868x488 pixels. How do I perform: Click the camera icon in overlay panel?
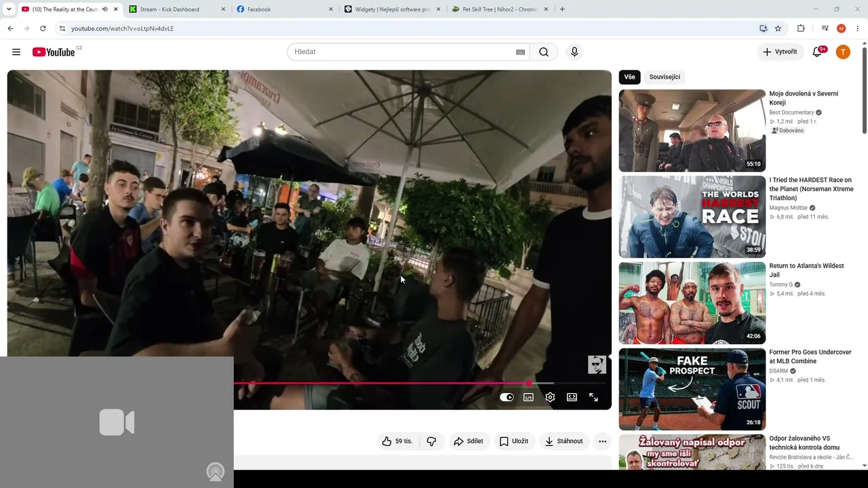[117, 422]
